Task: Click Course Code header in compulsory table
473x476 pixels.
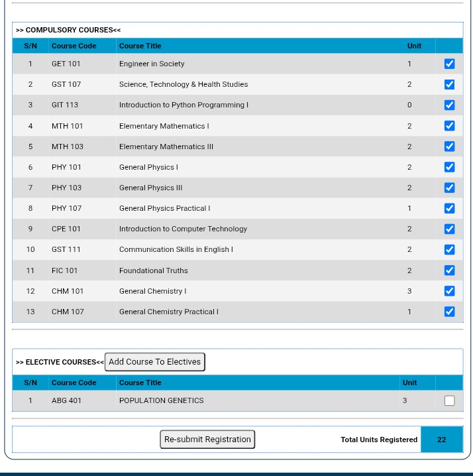Action: point(74,46)
